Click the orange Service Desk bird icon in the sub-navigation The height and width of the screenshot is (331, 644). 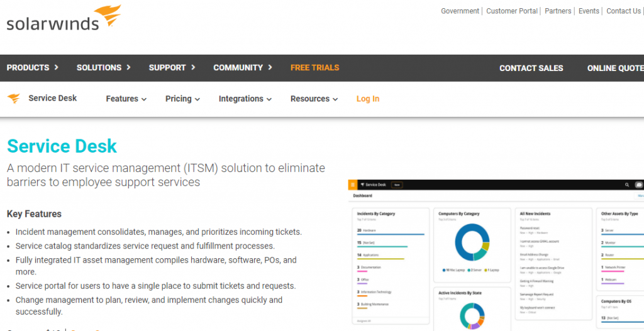(14, 99)
